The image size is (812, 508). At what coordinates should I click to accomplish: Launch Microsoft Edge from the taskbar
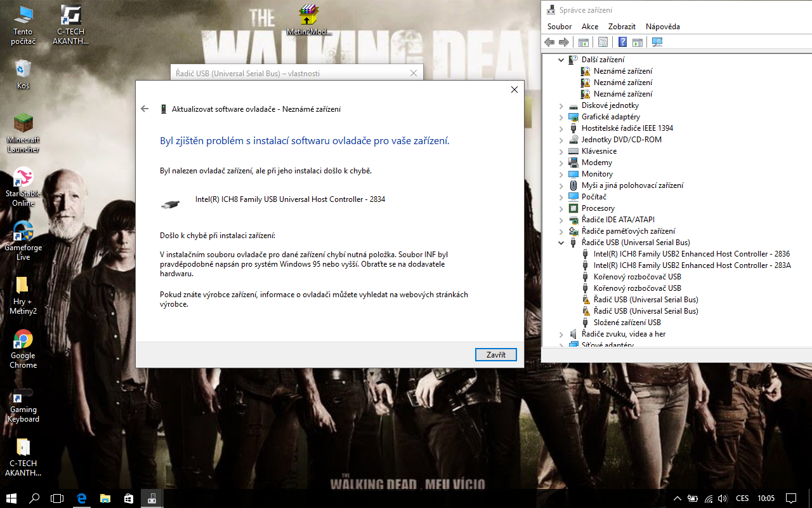tap(81, 498)
